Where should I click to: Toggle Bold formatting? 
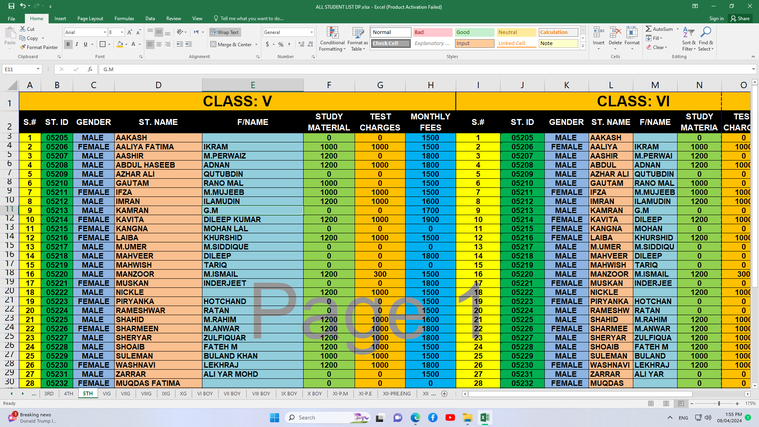68,44
